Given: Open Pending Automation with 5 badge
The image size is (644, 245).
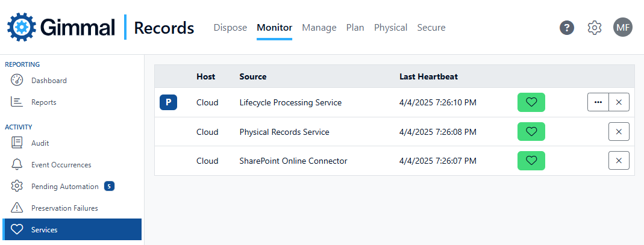Looking at the screenshot, I should pyautogui.click(x=64, y=187).
